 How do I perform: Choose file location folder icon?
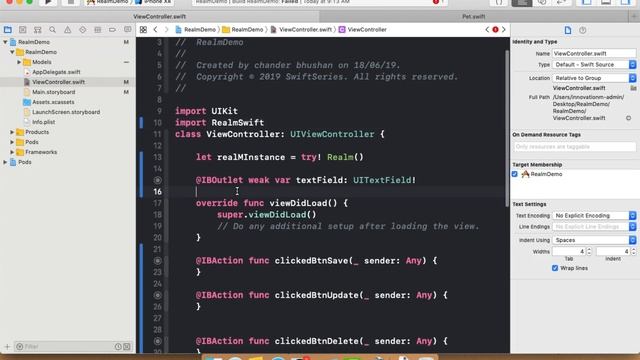633,88
